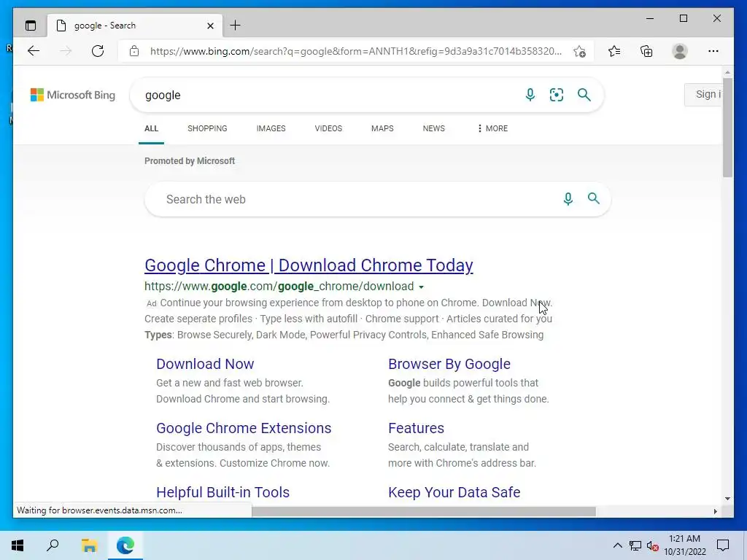
Task: Switch to the IMAGES tab
Action: click(x=271, y=128)
